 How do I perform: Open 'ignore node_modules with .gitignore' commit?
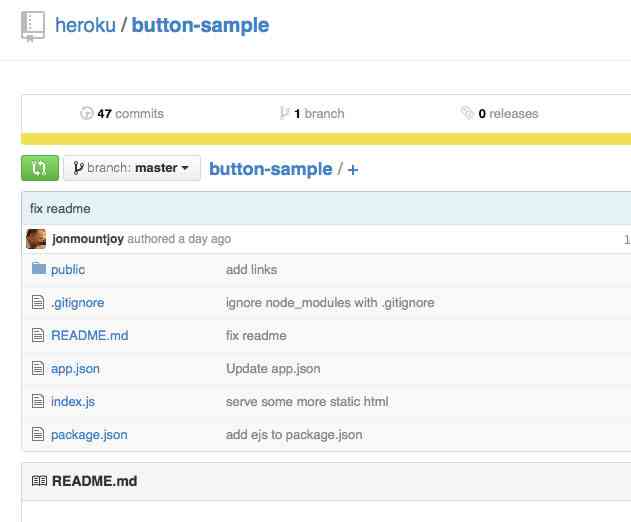coord(330,303)
